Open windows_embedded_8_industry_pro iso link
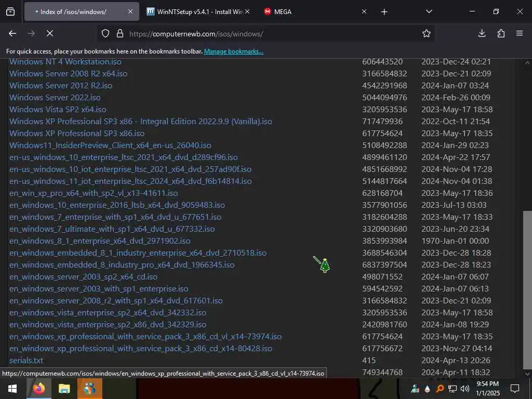The image size is (532, 399). pyautogui.click(x=122, y=264)
